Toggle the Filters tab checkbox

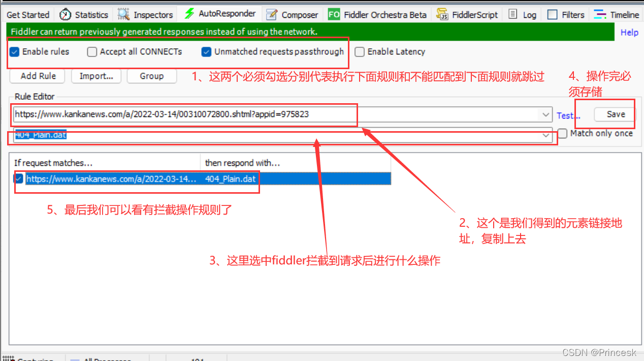click(x=552, y=15)
